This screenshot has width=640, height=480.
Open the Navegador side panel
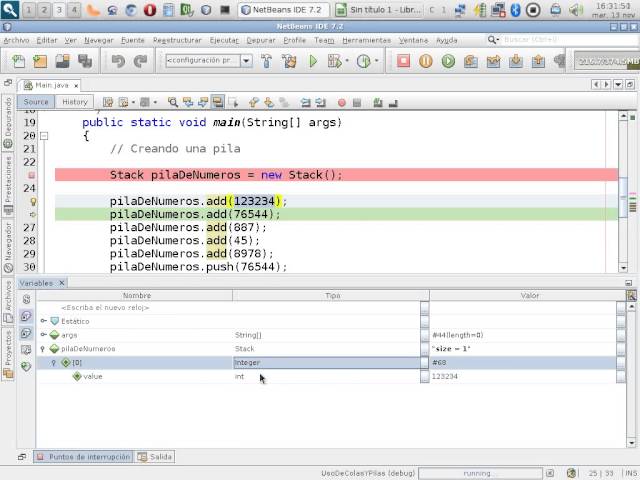[x=8, y=247]
